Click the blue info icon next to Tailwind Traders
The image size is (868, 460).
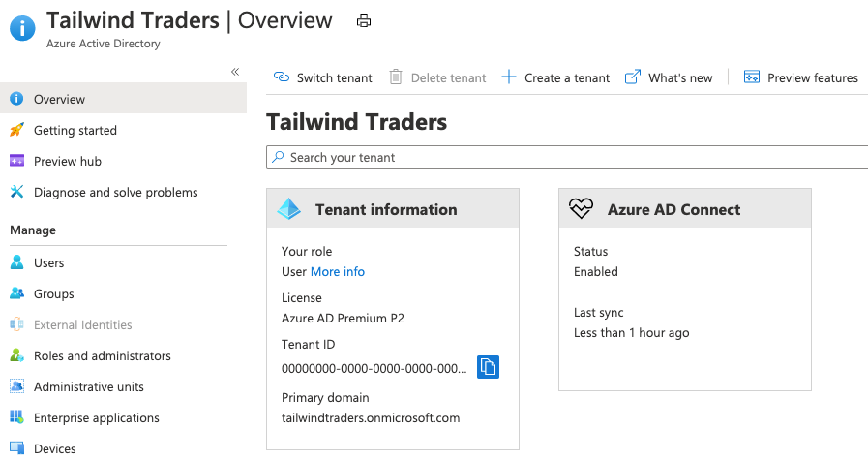pyautogui.click(x=22, y=27)
